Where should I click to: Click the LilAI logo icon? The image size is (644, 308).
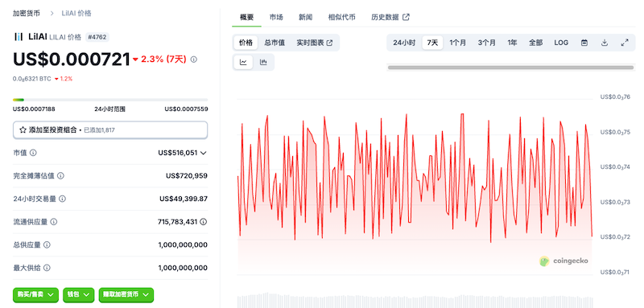(19, 37)
